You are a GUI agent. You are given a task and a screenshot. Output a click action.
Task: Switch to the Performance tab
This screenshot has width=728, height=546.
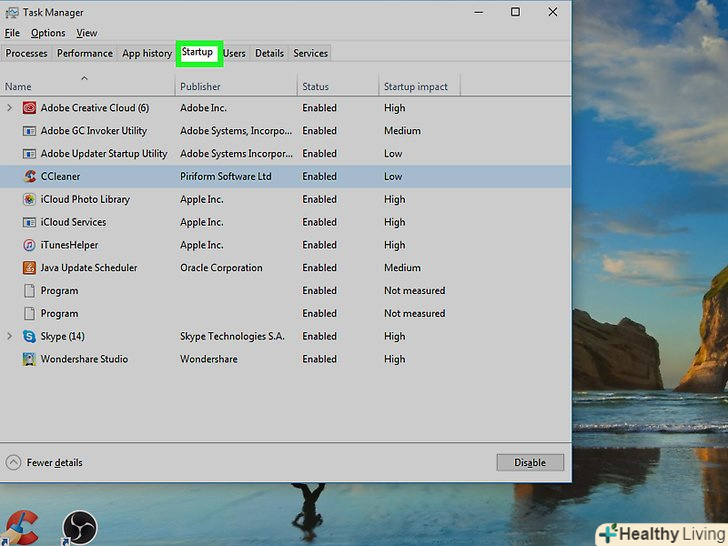click(x=85, y=53)
